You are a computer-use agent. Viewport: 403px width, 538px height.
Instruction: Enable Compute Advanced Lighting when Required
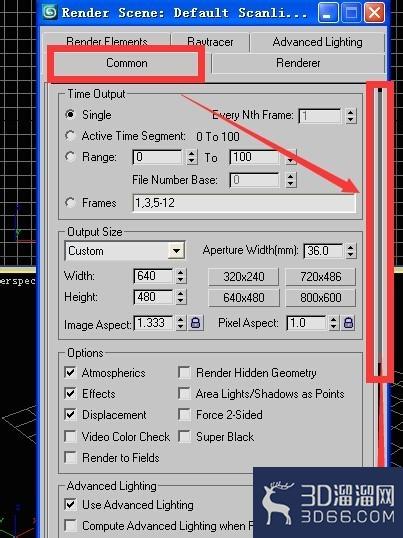pyautogui.click(x=70, y=526)
